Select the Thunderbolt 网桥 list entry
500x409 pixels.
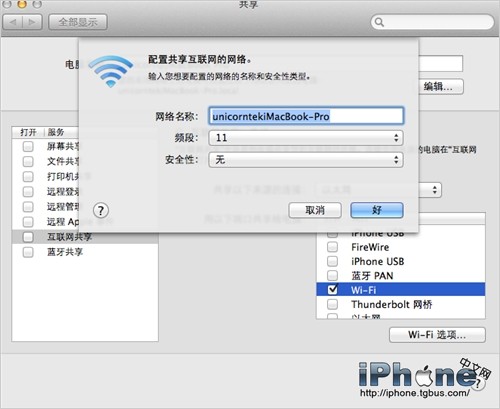pyautogui.click(x=401, y=304)
